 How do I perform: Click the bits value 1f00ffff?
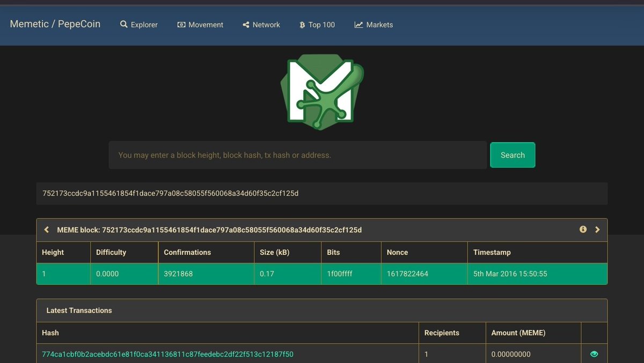(x=340, y=273)
